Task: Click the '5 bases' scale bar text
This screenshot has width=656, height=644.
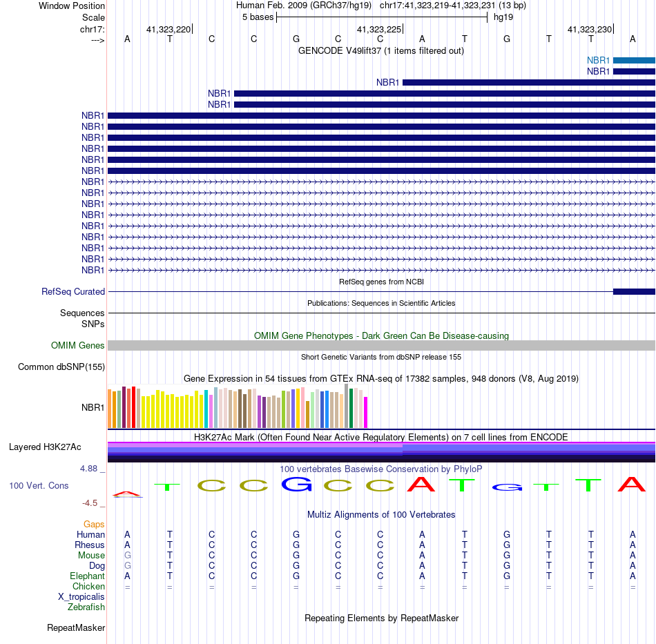Action: pos(258,17)
